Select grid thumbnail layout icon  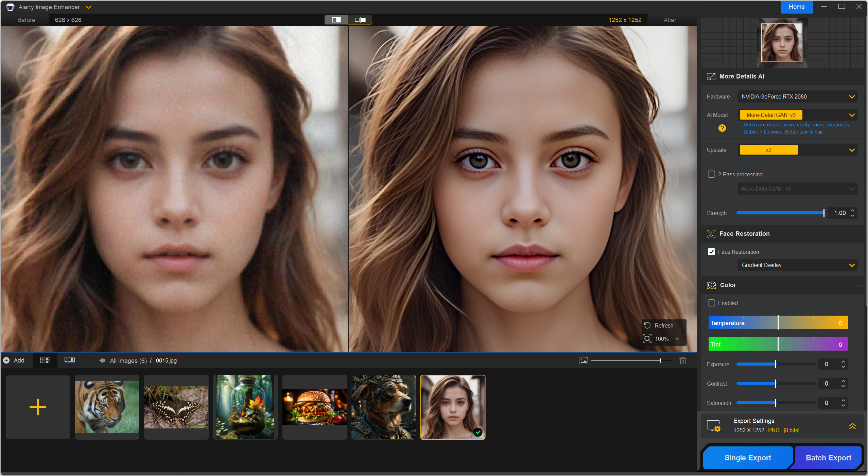tap(45, 360)
